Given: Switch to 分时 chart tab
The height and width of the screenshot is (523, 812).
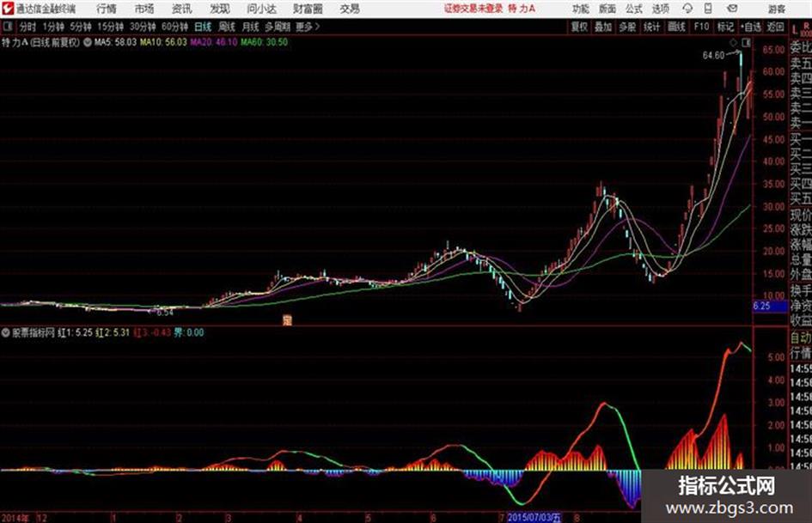Looking at the screenshot, I should 27,27.
